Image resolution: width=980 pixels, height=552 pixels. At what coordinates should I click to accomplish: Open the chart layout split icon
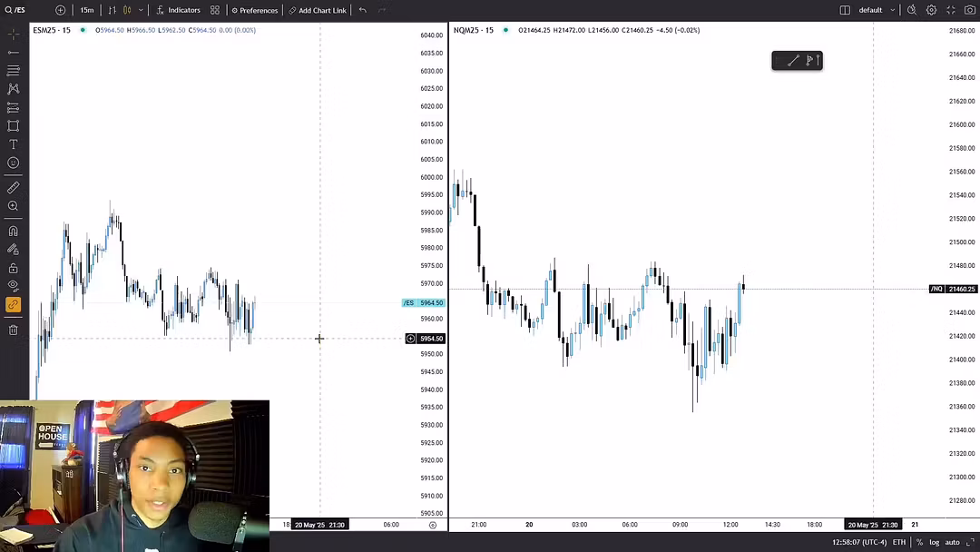(845, 10)
